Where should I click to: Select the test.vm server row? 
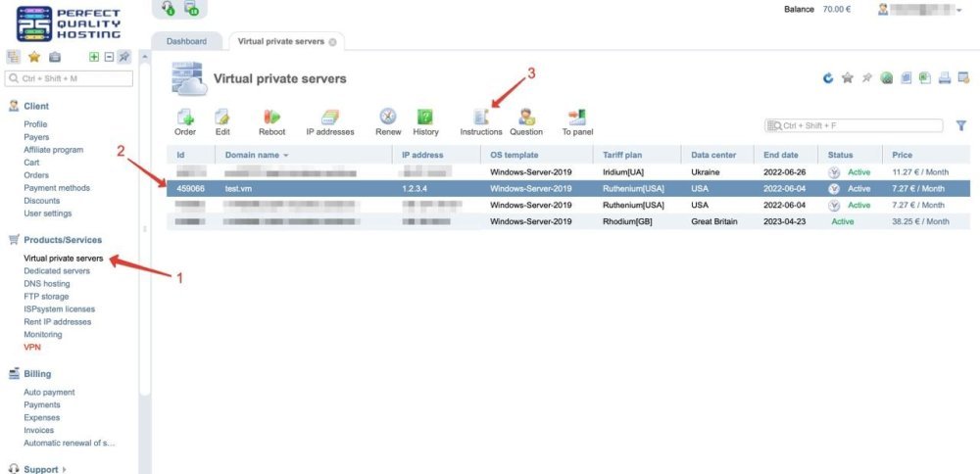click(568, 189)
